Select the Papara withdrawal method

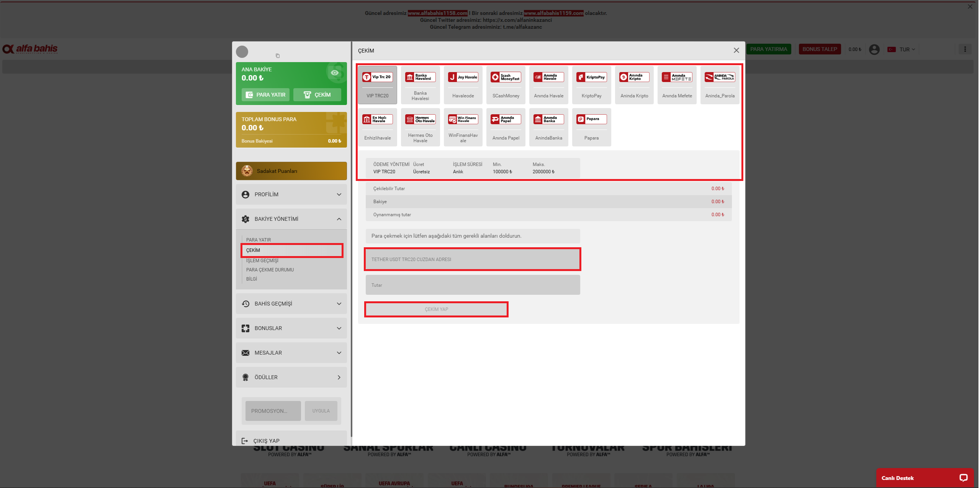coord(591,127)
